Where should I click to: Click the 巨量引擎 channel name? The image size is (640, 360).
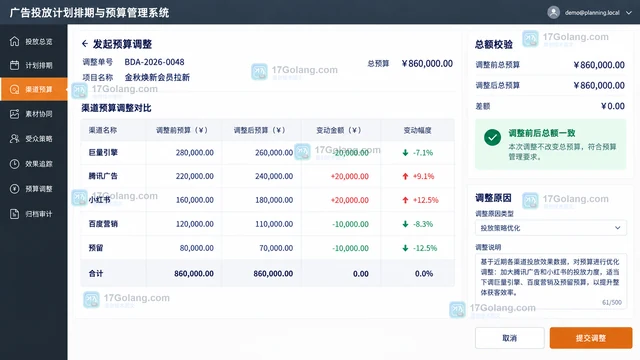(x=103, y=153)
